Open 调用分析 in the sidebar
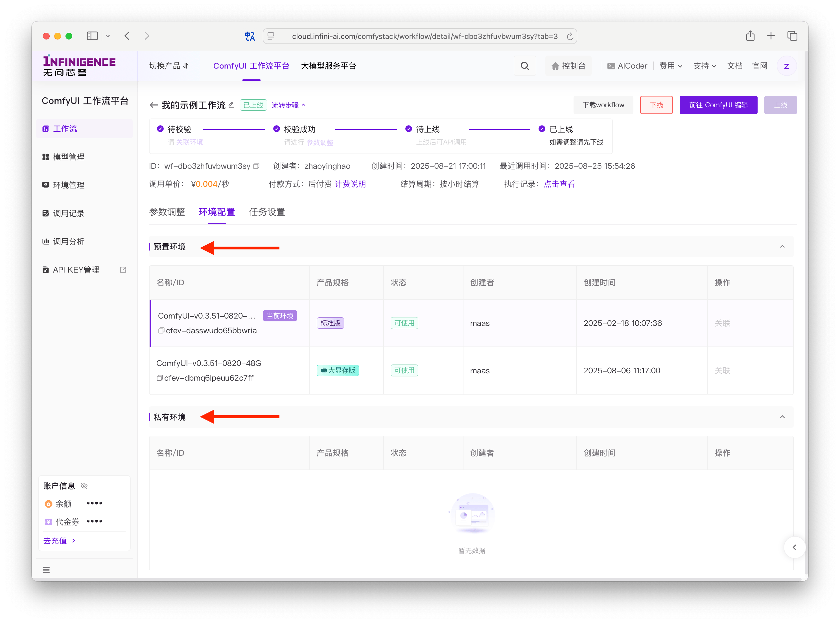 pos(84,241)
